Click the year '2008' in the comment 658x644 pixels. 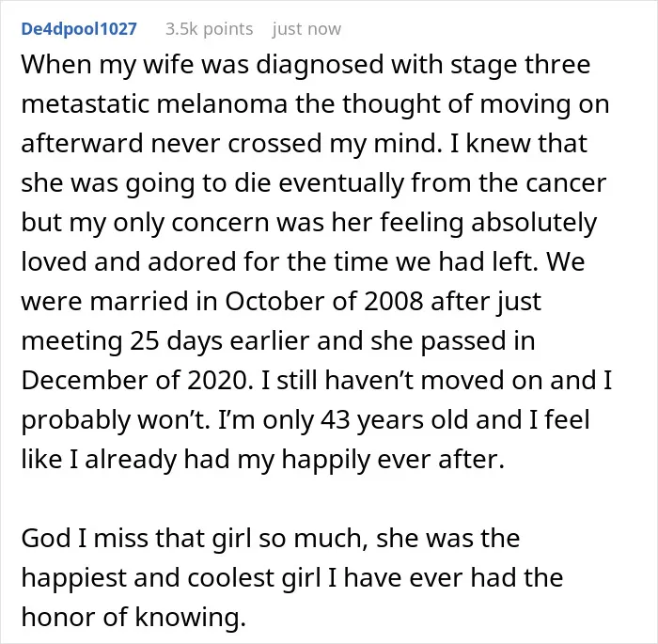click(393, 301)
